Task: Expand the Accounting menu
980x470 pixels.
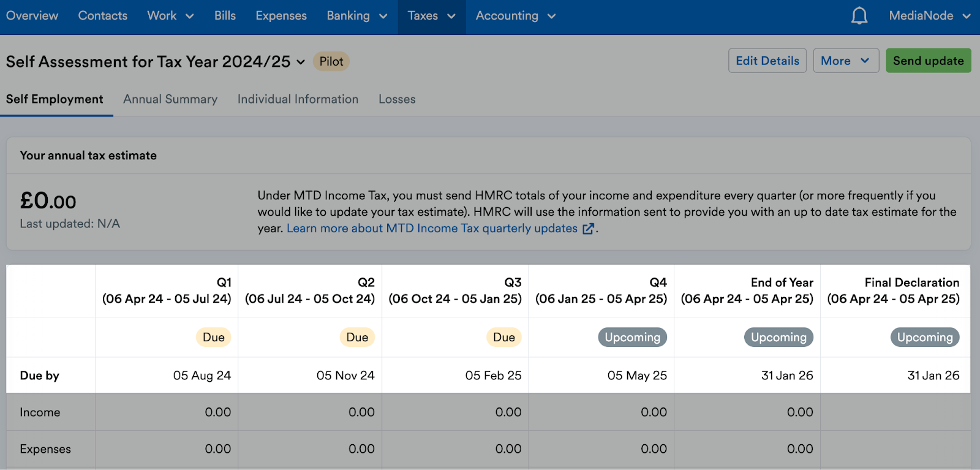Action: coord(515,16)
